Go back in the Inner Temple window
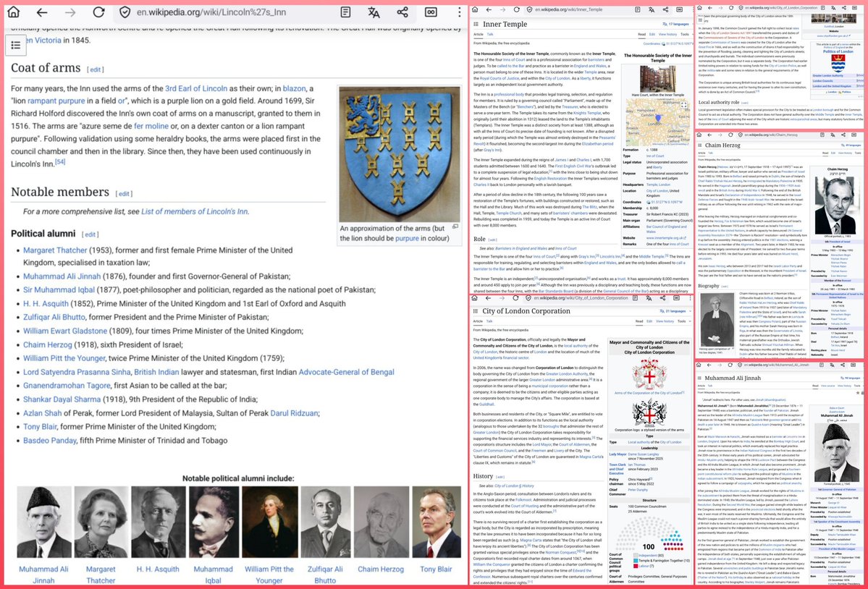The image size is (868, 589). (488, 10)
